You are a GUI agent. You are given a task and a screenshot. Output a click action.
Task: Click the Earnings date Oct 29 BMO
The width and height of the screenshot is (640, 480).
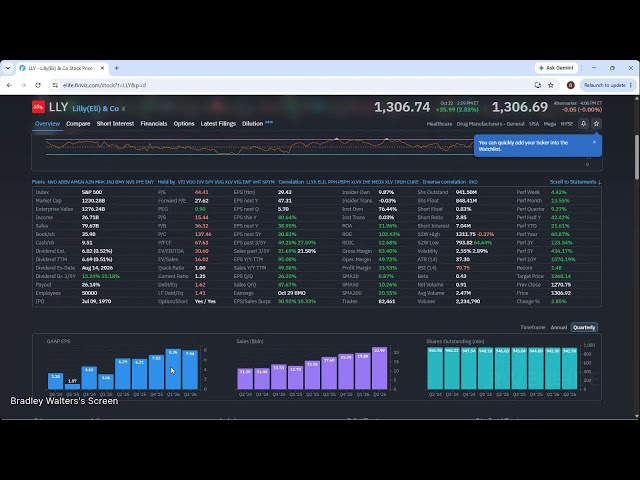point(291,293)
